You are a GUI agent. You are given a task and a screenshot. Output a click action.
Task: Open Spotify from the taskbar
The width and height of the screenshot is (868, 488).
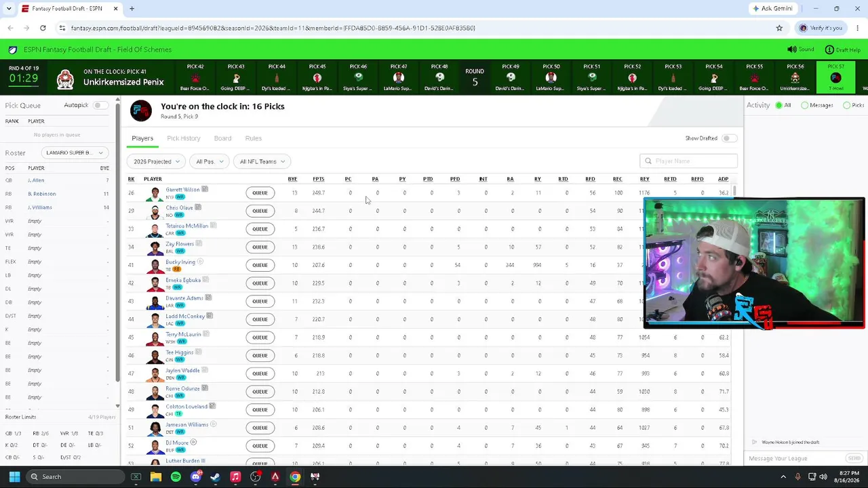tap(176, 476)
